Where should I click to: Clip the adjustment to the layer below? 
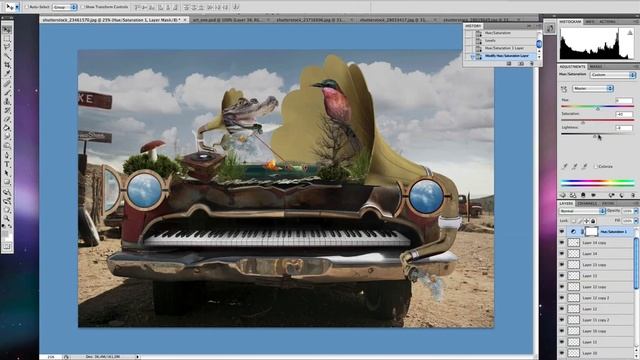click(x=583, y=195)
